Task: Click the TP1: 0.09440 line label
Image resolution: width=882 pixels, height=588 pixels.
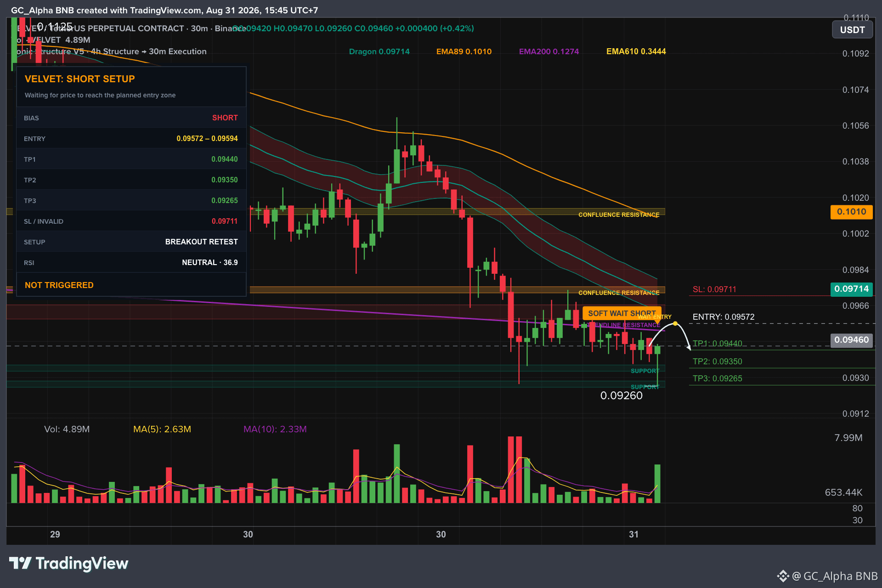Action: [717, 344]
